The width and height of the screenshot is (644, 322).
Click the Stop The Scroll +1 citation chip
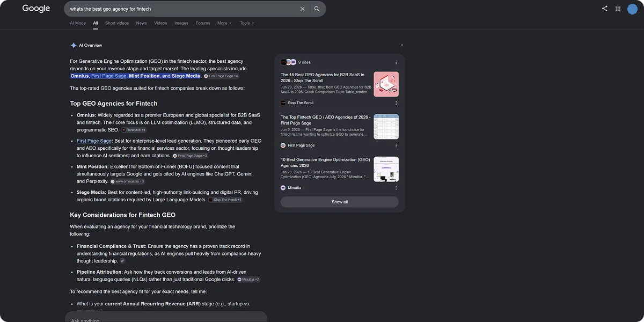[x=225, y=200]
